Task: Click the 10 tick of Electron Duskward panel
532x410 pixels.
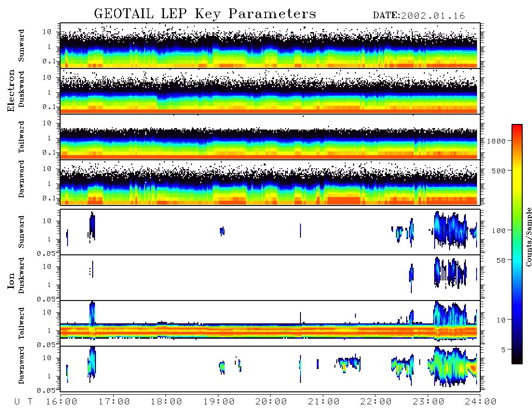Action: tap(47, 77)
